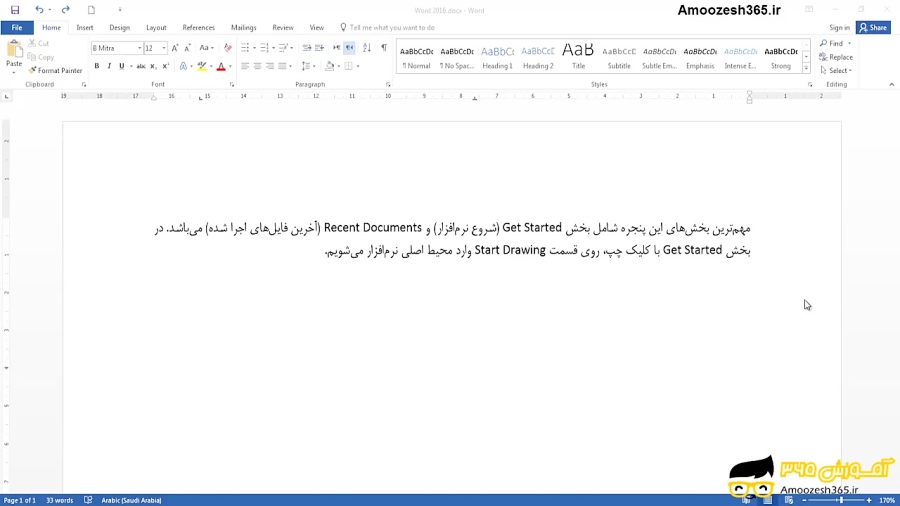900x506 pixels.
Task: Apply the Heading 1 style
Action: [497, 57]
